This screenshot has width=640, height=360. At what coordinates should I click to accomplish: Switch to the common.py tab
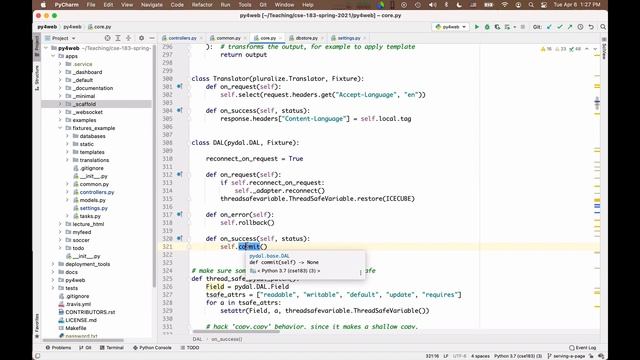[228, 38]
